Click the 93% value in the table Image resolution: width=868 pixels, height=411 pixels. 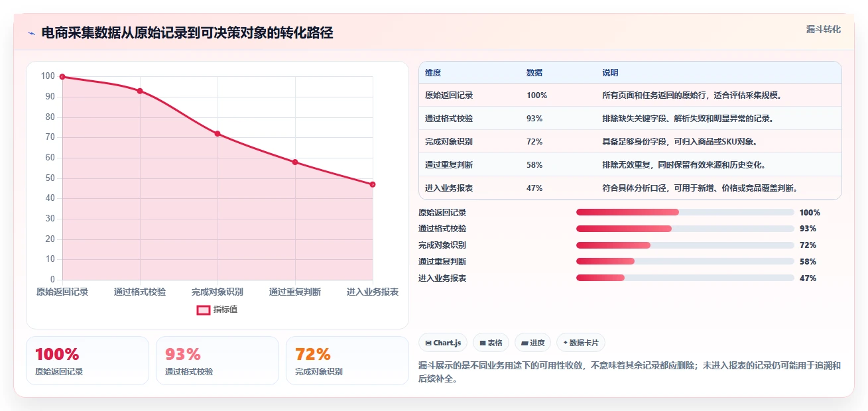pyautogui.click(x=534, y=119)
